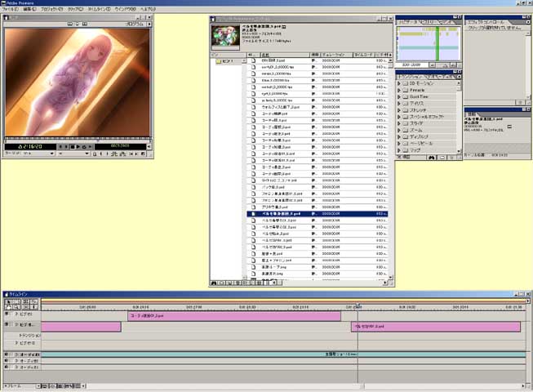Select the hand tool in Timeline toolbox
Viewport: 533px width, 392px height.
8,307
